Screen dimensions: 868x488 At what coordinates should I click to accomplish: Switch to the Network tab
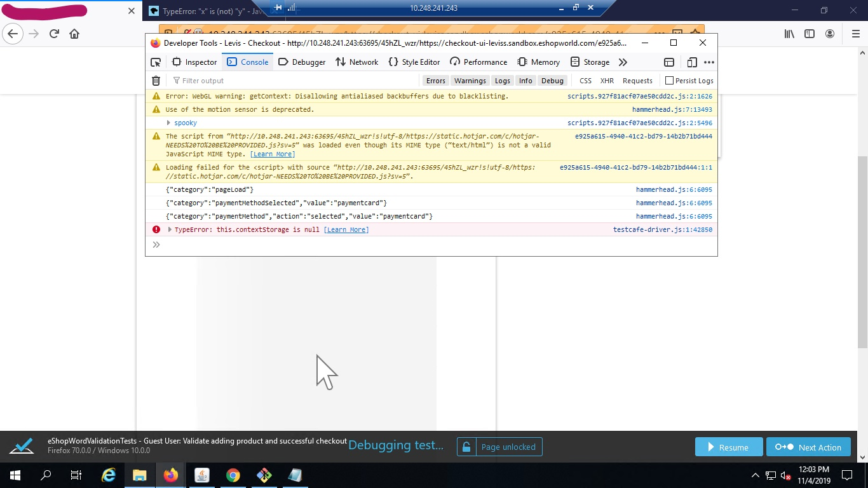356,62
